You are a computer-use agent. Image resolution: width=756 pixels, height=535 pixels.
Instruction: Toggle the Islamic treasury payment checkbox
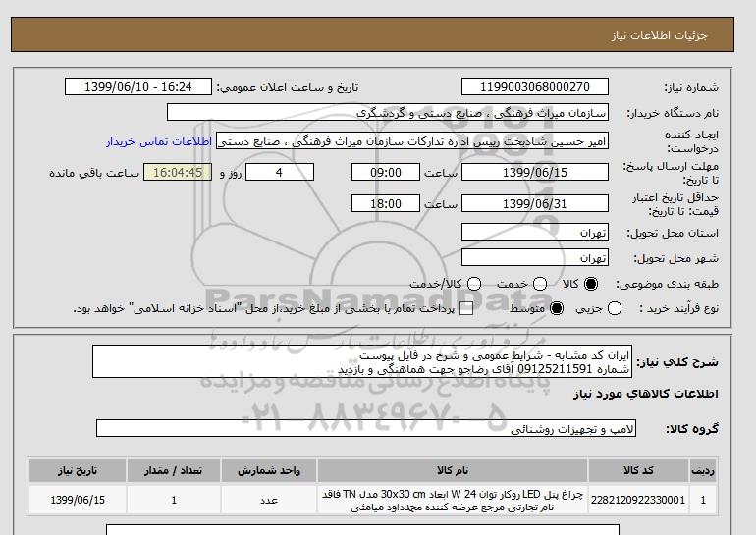tap(466, 308)
